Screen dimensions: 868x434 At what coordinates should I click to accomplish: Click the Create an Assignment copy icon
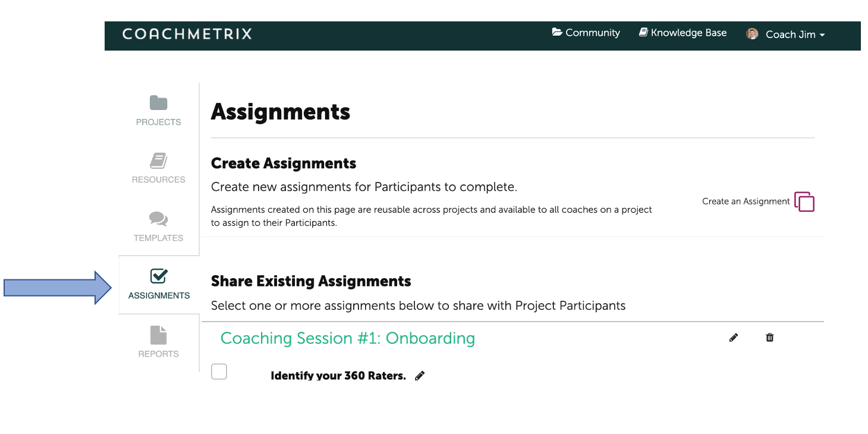coord(804,202)
